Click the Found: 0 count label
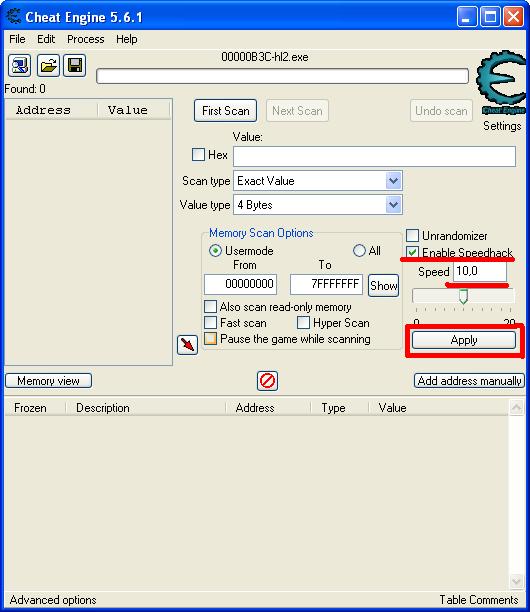Image resolution: width=530 pixels, height=612 pixels. [x=25, y=89]
